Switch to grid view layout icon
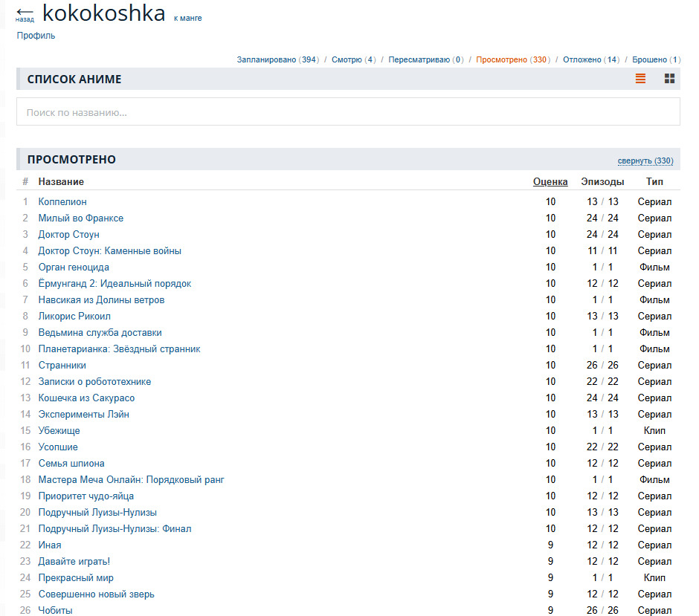Viewport: 699px width, 616px height. [669, 79]
